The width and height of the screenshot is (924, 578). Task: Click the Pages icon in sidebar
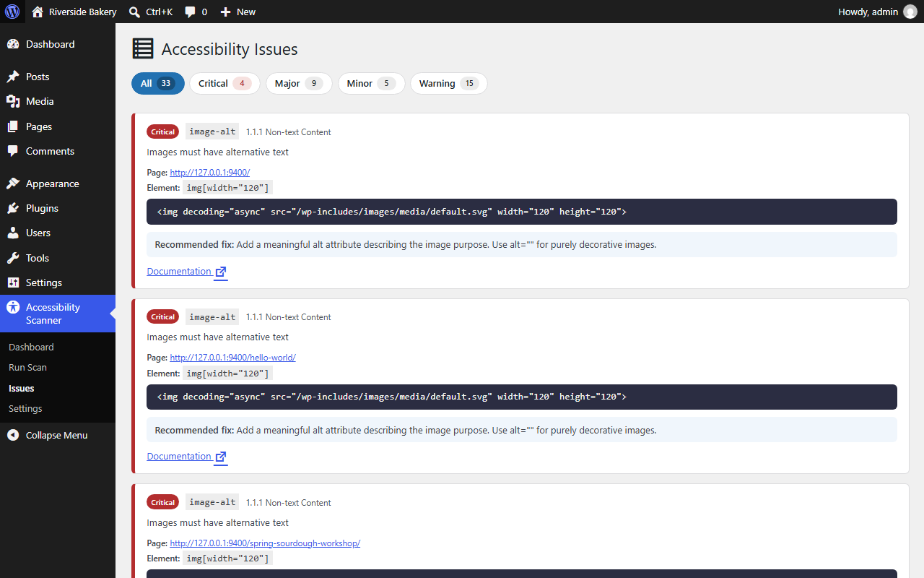click(x=13, y=126)
